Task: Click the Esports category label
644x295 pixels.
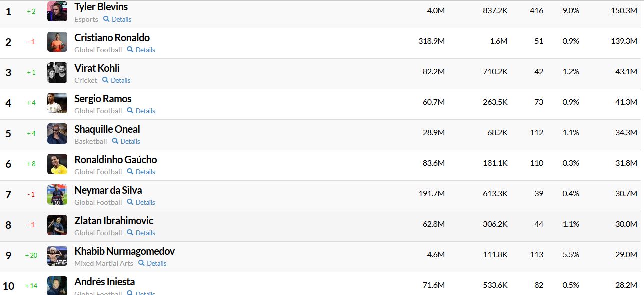Action: pos(86,19)
